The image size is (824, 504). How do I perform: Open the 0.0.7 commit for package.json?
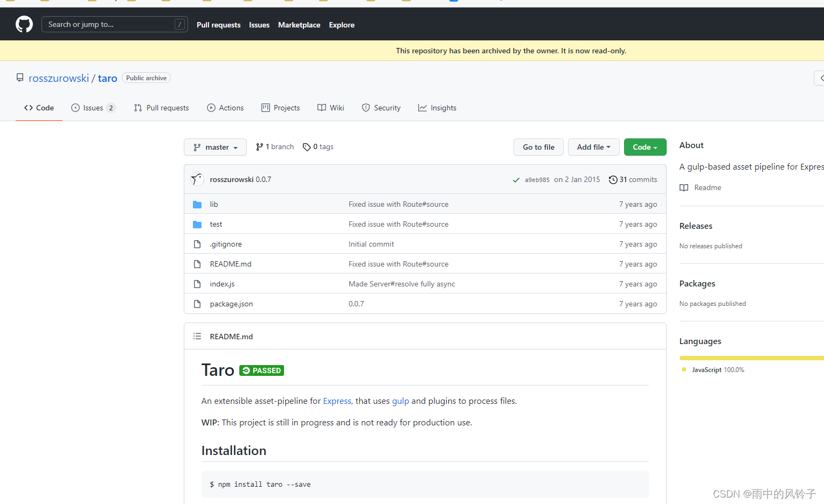[356, 304]
